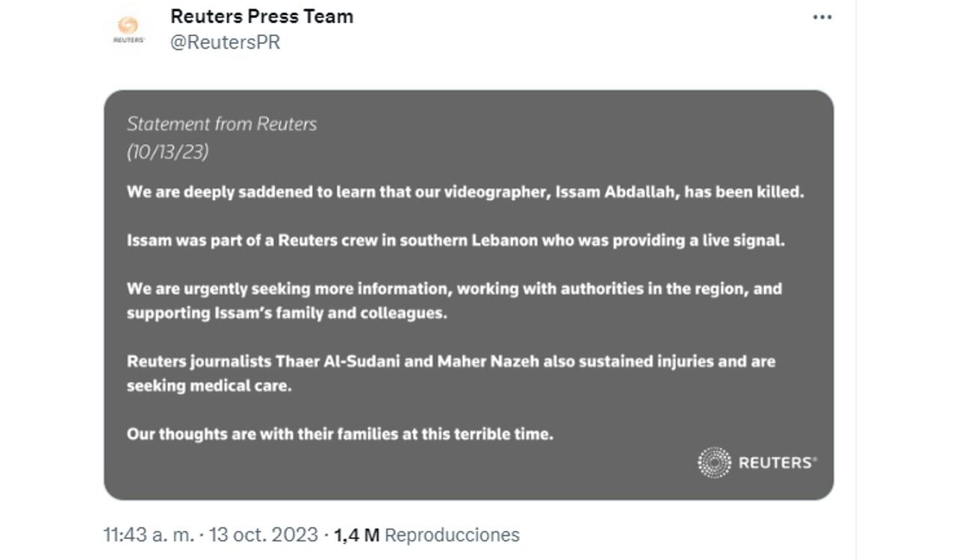Click the name Thaer Al-Sudani
This screenshot has width=956, height=560.
coord(339,361)
